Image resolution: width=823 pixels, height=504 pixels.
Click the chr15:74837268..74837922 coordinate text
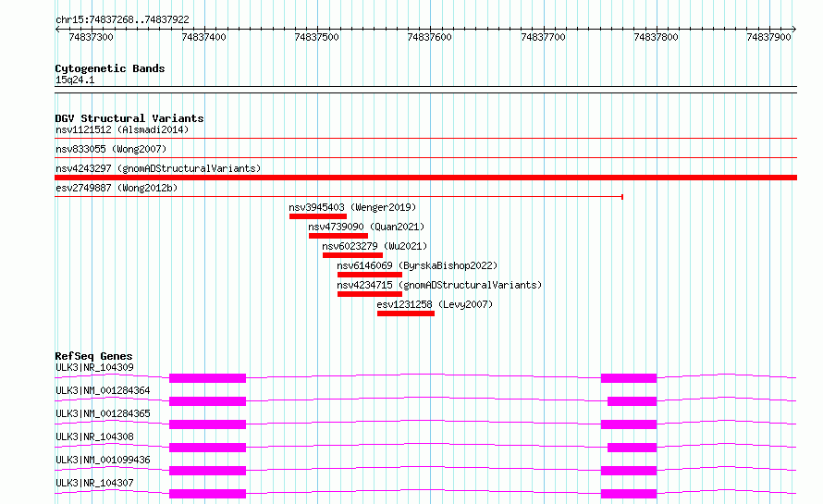pos(122,19)
